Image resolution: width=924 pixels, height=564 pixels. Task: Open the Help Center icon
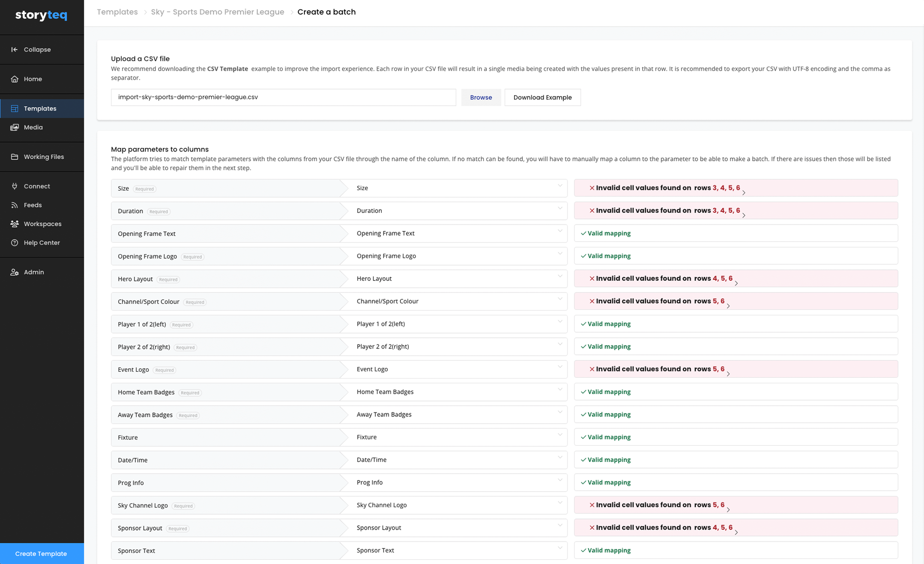point(15,242)
